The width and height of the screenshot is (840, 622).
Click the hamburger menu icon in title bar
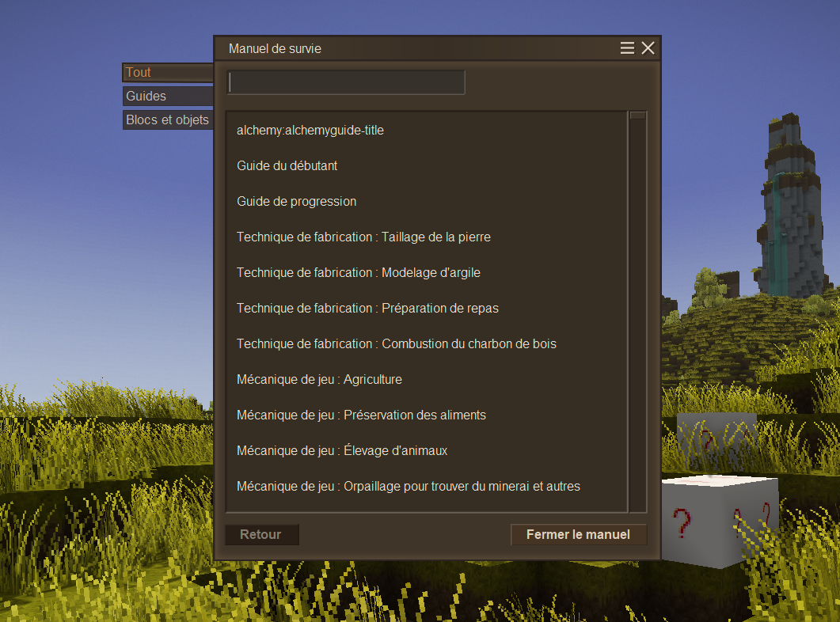pos(627,48)
